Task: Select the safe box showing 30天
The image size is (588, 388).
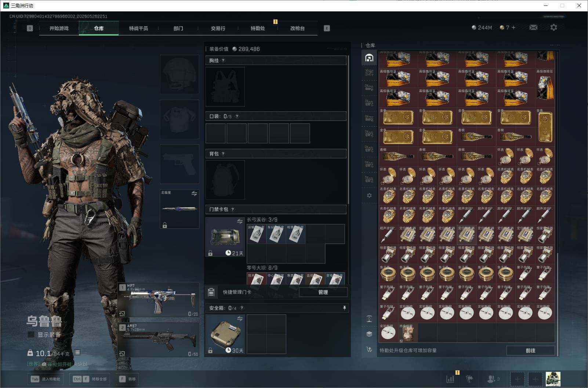Action: pyautogui.click(x=225, y=334)
